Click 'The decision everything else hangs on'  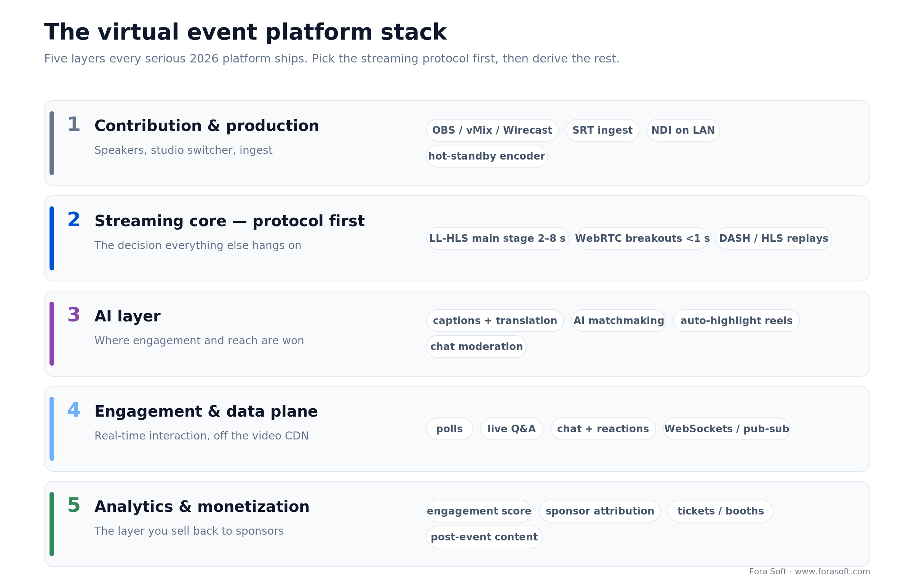[198, 246]
